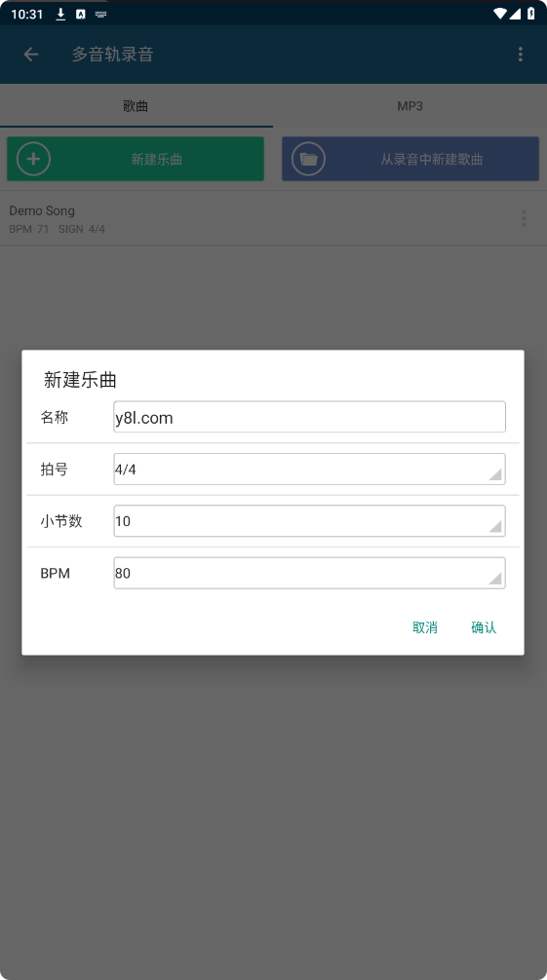Tap the folder icon for 从录音中新建歌曲
This screenshot has width=547, height=980.
(308, 159)
